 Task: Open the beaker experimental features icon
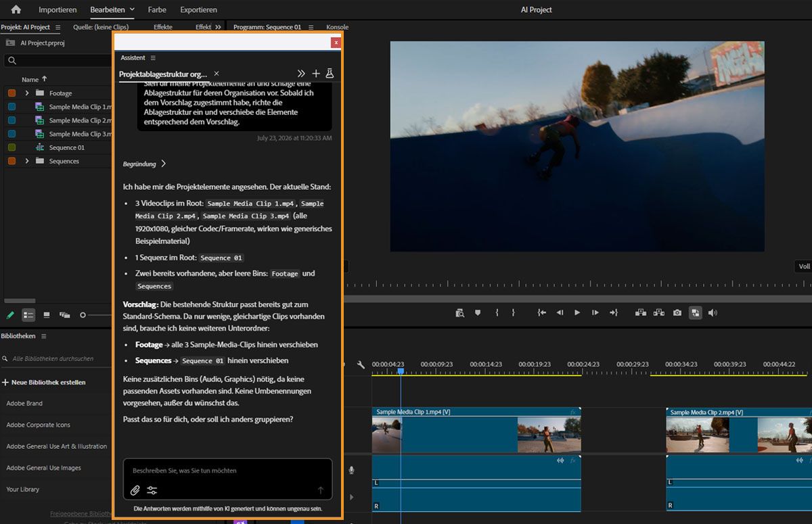point(330,74)
